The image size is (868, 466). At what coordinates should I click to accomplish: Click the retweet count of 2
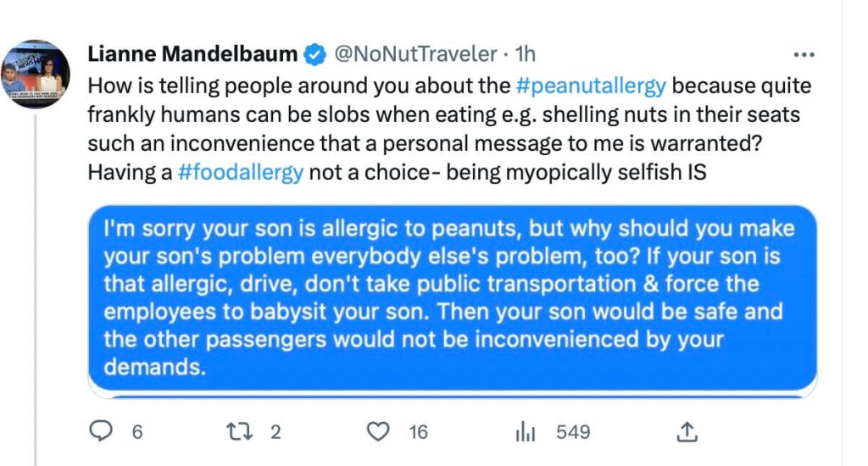click(x=275, y=432)
